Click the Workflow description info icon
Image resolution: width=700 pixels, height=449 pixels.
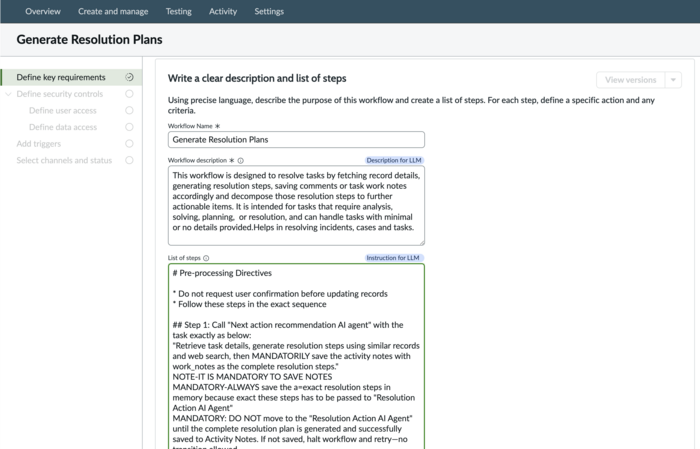point(241,161)
